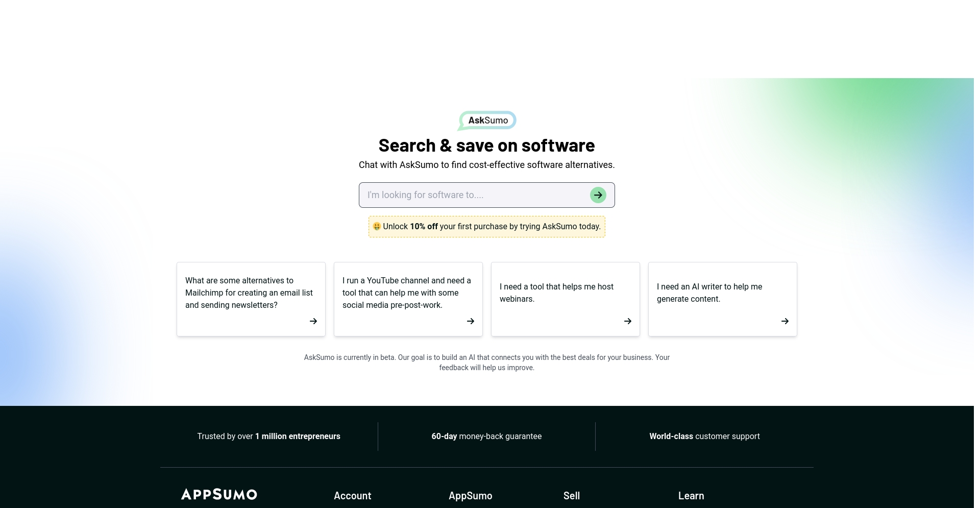Image resolution: width=980 pixels, height=508 pixels.
Task: Click "Trusted by over 1 million entrepreneurs" text
Action: pos(269,437)
